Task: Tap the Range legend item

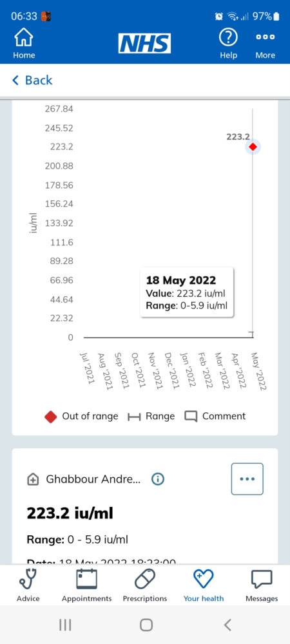Action: [151, 417]
